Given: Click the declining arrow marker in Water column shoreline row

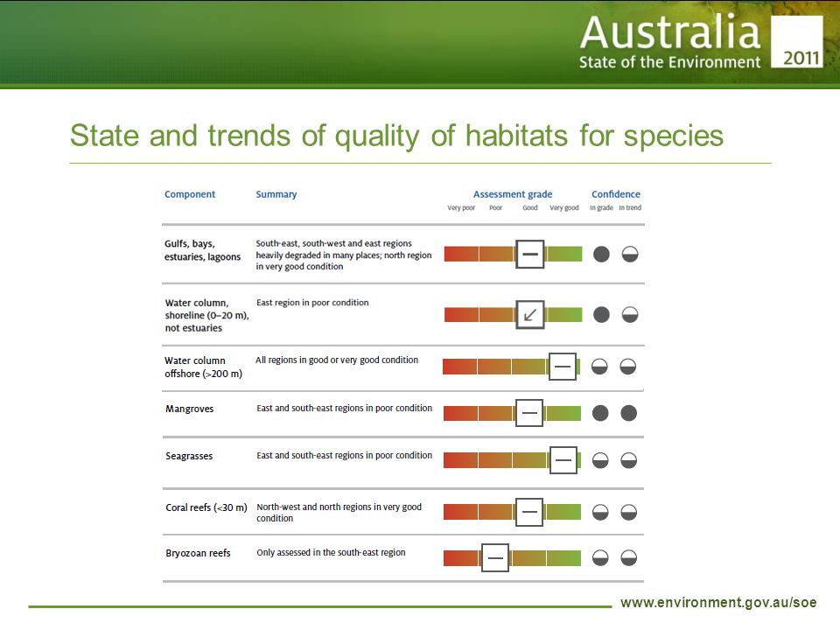Looking at the screenshot, I should tap(530, 314).
